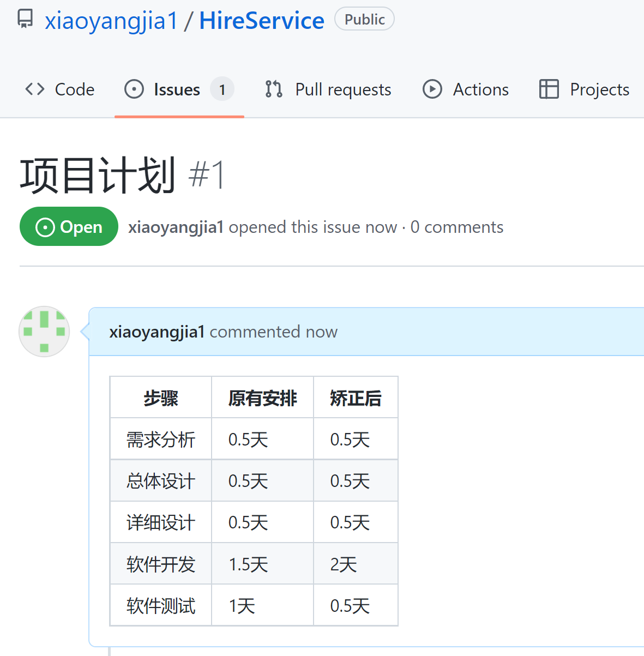
Task: Click the Public visibility label
Action: point(364,19)
